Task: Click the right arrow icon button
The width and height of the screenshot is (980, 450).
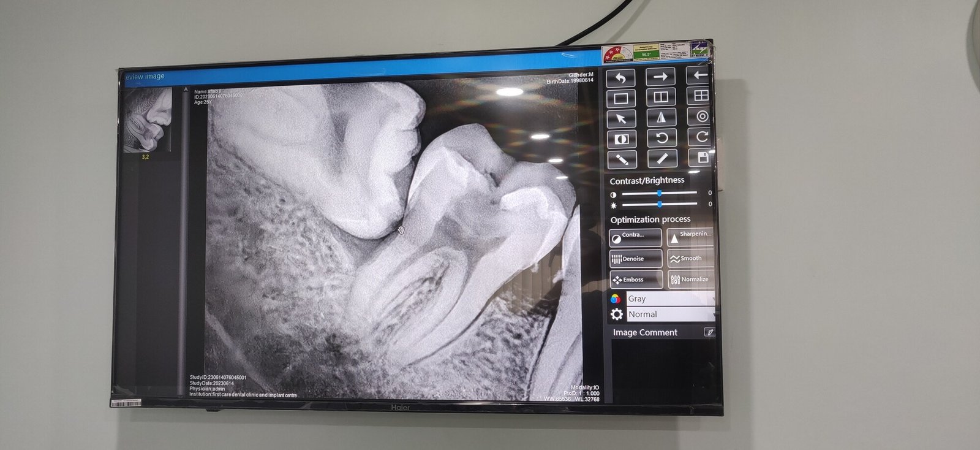Action: 661,77
